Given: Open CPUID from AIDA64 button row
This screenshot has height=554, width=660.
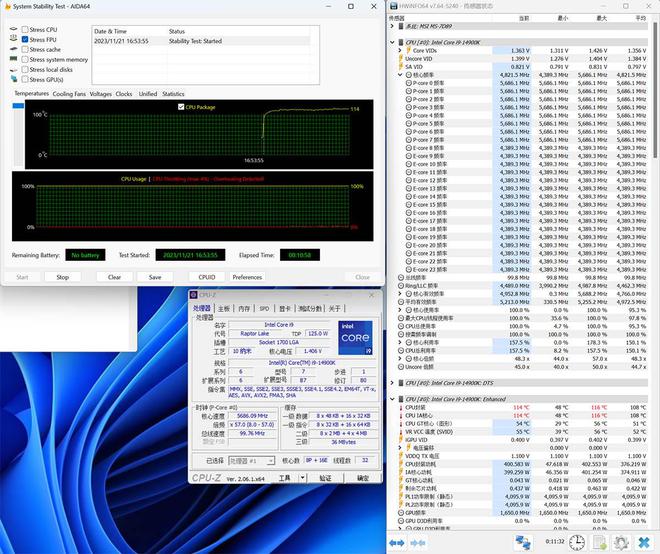Looking at the screenshot, I should coord(207,277).
